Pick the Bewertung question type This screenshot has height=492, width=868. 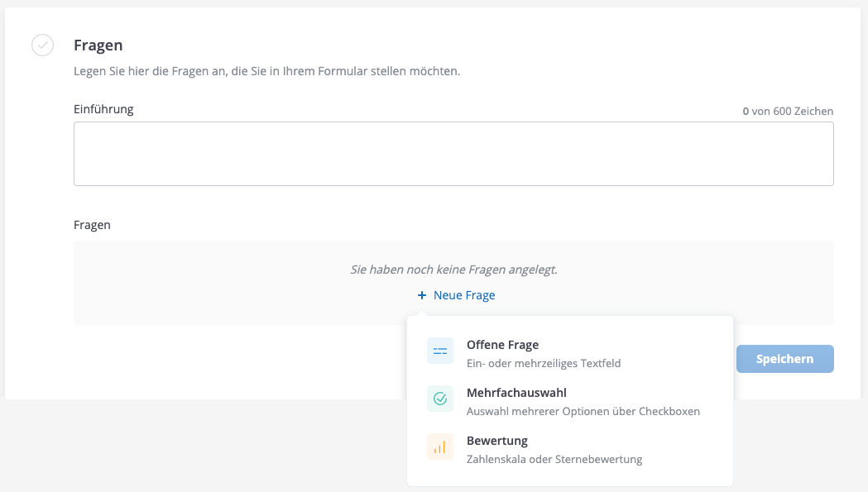pos(496,441)
